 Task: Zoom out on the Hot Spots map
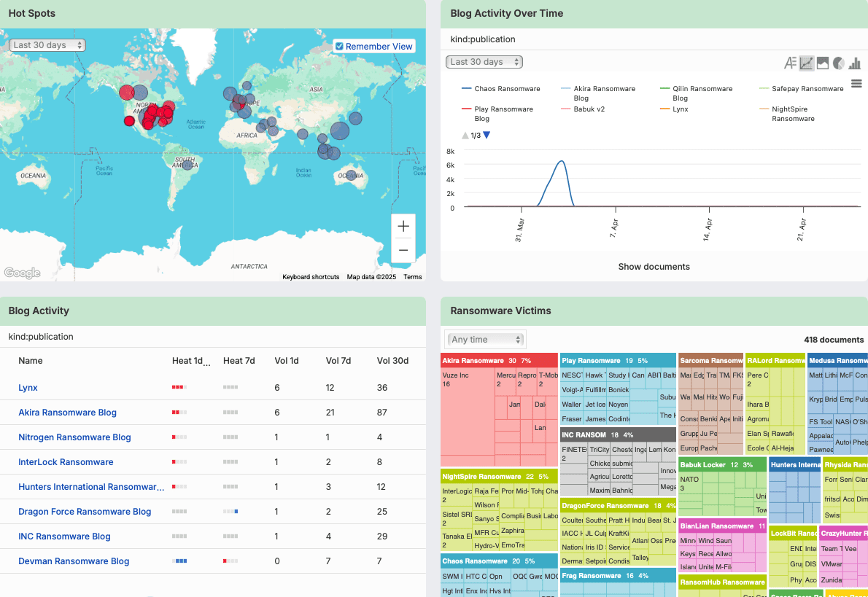coord(403,250)
